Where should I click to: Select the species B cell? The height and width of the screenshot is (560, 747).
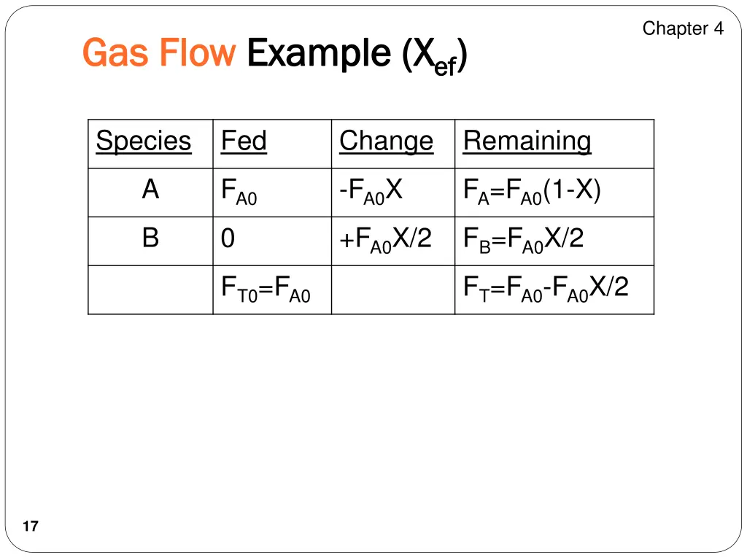coord(150,238)
